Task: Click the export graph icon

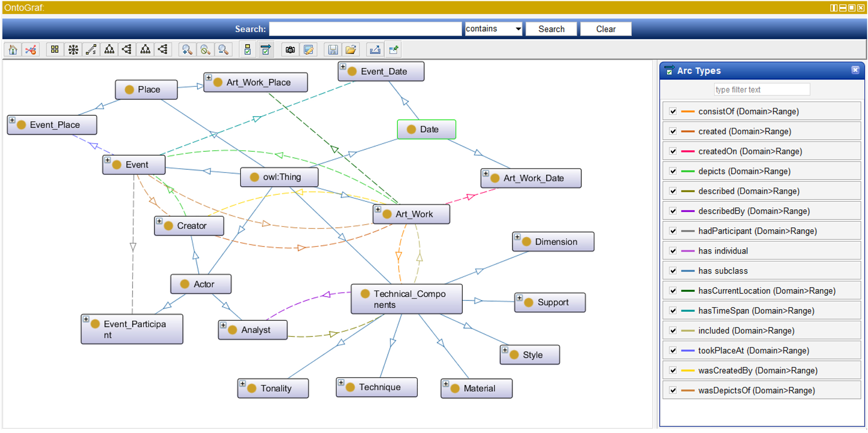Action: click(x=374, y=50)
